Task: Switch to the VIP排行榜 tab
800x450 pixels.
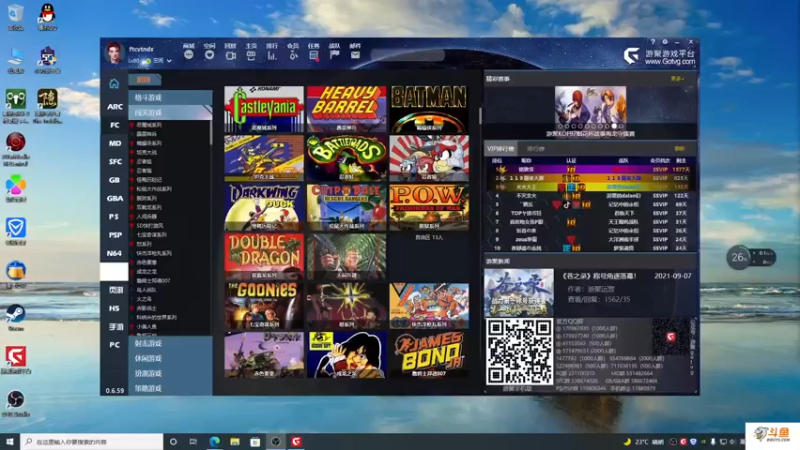Action: (x=501, y=148)
